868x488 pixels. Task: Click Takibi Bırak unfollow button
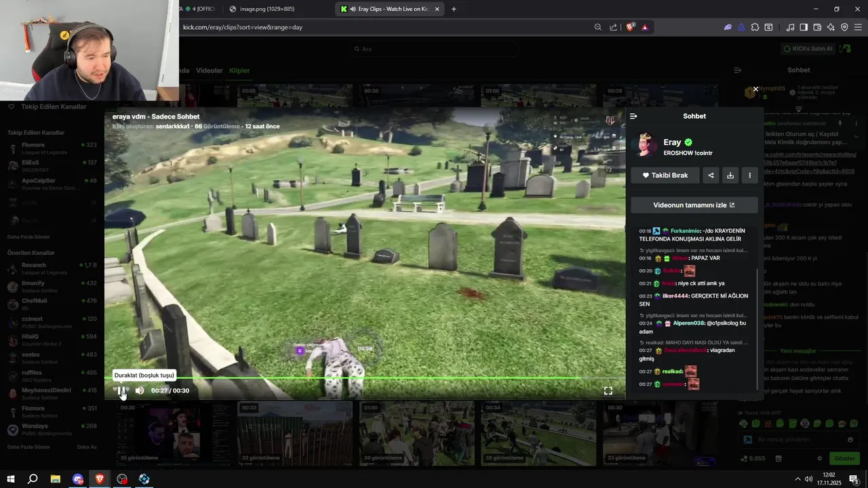(x=665, y=176)
